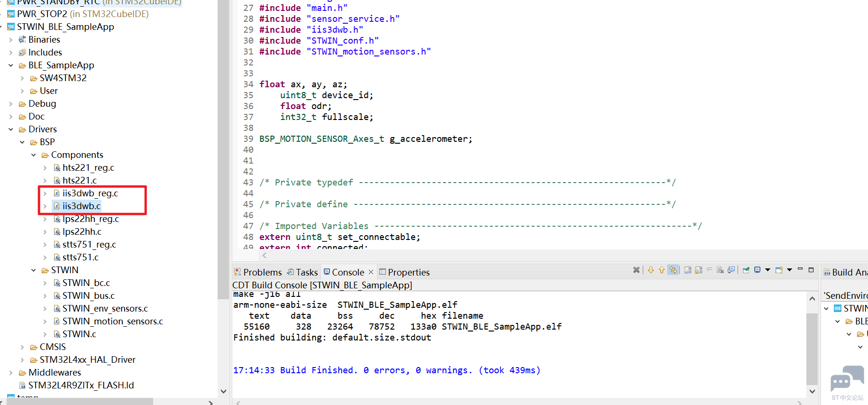Collapse the Drivers folder in project tree
Screen dimensions: 868x405
click(11, 129)
